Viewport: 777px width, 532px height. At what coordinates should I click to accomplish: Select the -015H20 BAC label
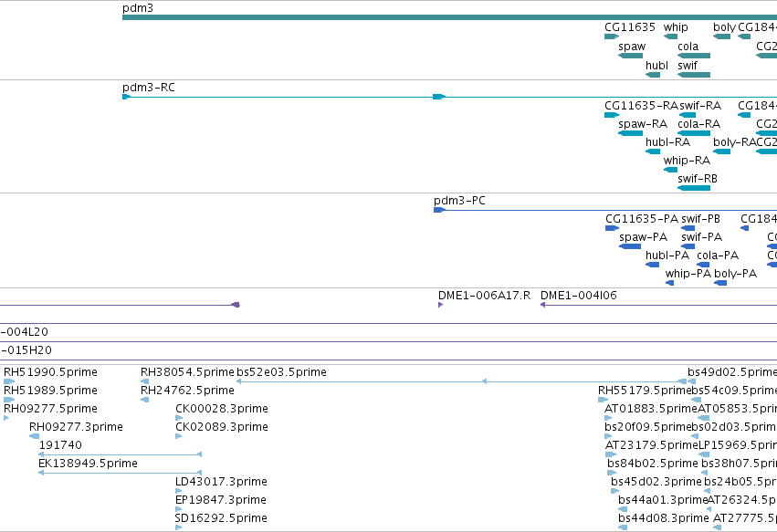point(26,350)
